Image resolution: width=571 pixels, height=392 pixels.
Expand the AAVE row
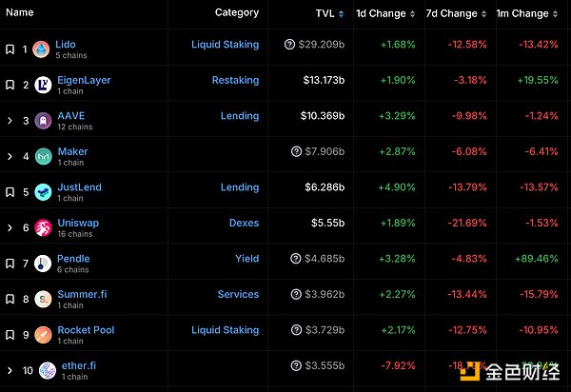pyautogui.click(x=10, y=121)
